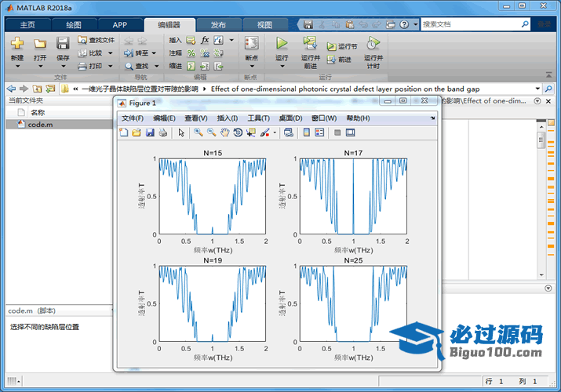Click New Figure icon in Figure 1 toolbar

(x=123, y=133)
